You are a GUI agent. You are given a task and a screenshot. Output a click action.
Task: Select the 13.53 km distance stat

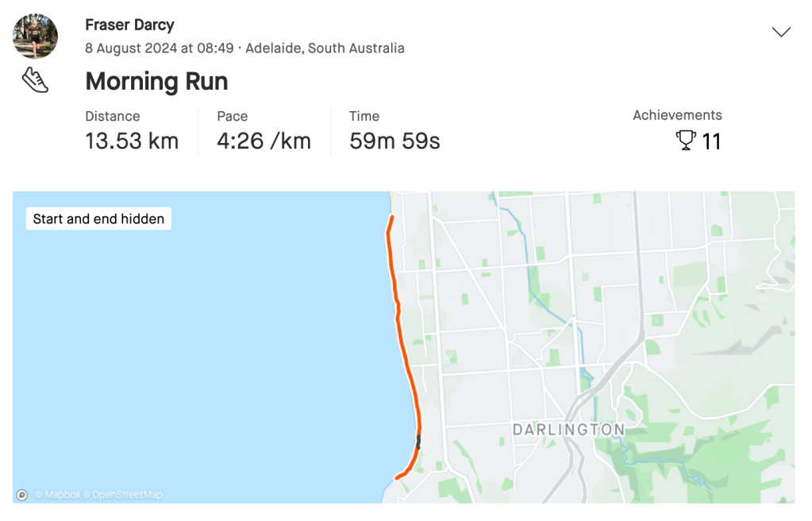132,141
